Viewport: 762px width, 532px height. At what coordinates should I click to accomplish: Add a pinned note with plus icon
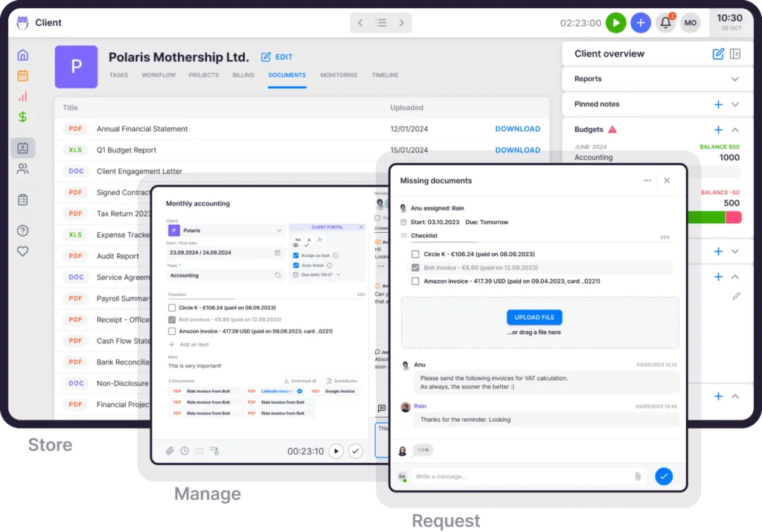click(718, 104)
